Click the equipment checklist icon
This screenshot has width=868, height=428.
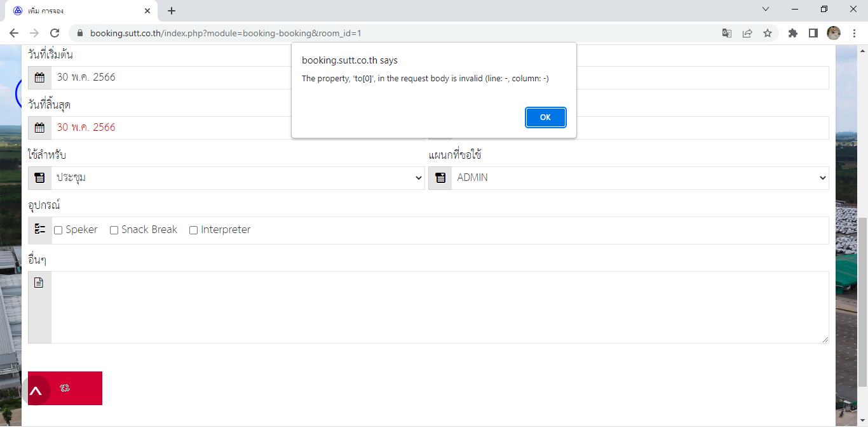click(x=39, y=229)
